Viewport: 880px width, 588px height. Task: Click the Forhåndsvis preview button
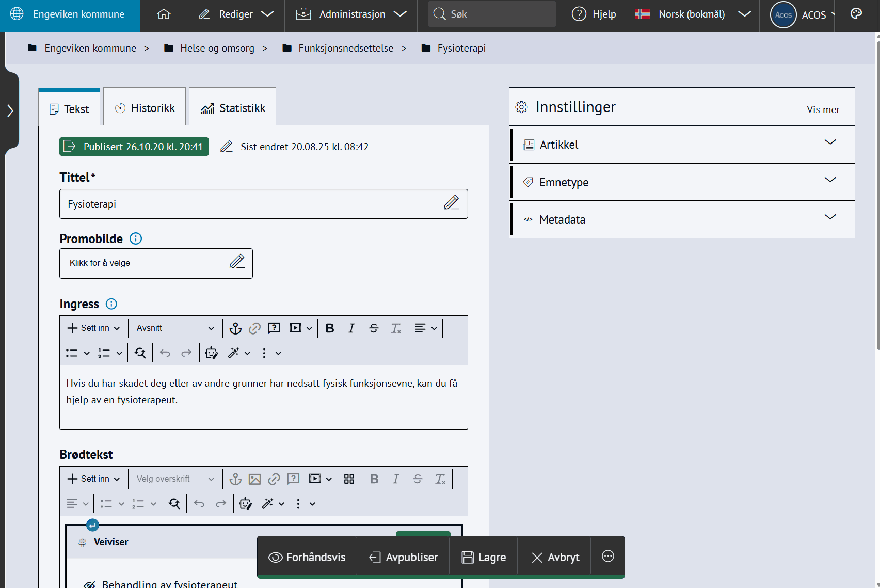tap(307, 557)
